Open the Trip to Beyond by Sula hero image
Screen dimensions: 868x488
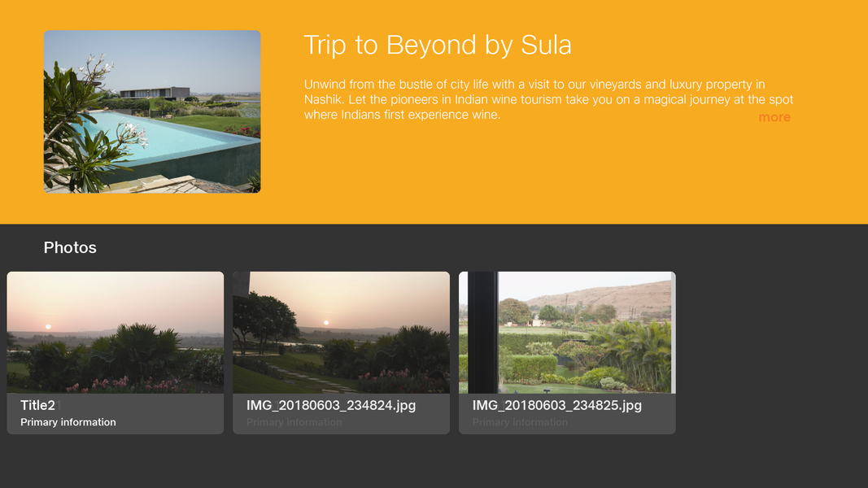tap(152, 111)
